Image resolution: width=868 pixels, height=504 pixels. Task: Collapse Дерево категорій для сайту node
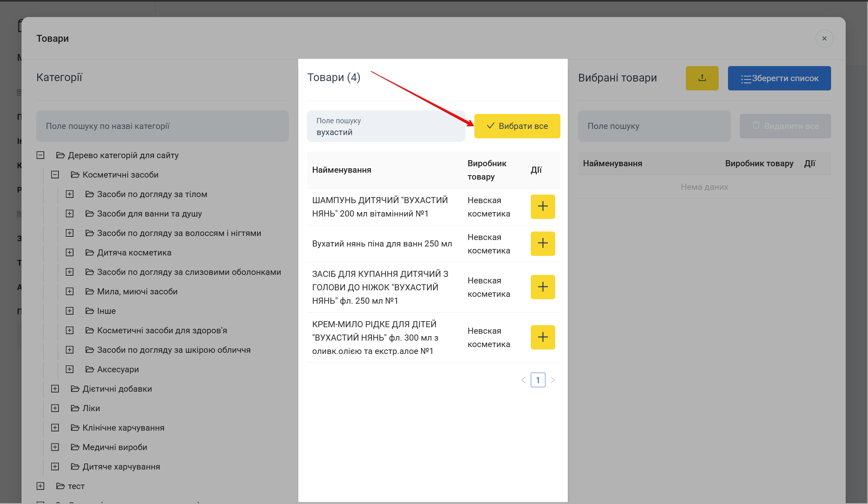click(40, 155)
